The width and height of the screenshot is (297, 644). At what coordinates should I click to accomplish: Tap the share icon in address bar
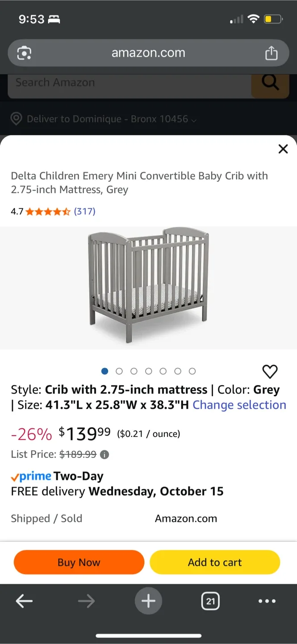pos(271,53)
